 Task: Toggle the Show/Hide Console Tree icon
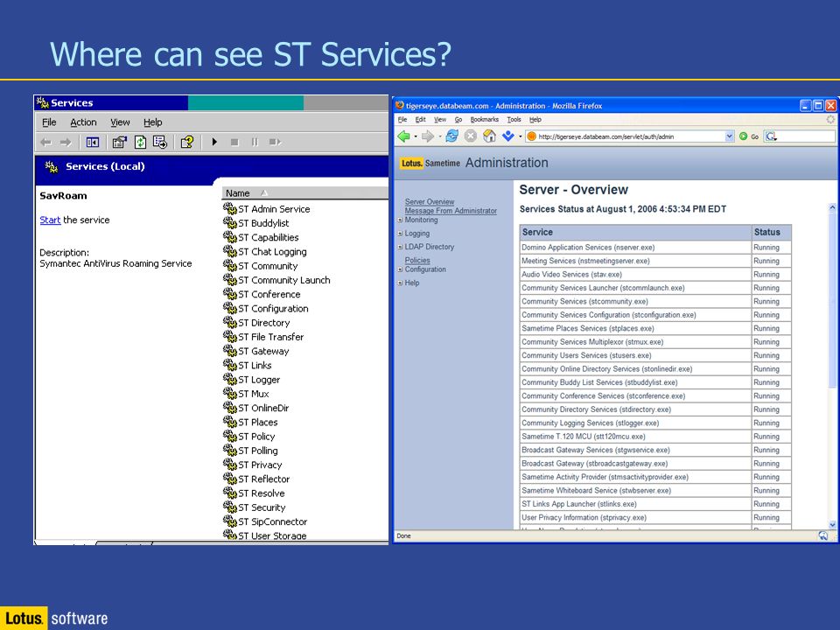click(x=93, y=142)
